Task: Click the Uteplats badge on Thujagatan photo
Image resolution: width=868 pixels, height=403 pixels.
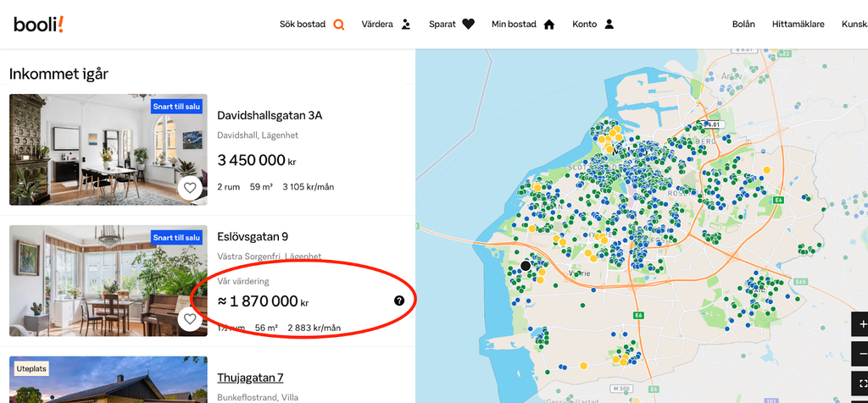Action: coord(31,369)
